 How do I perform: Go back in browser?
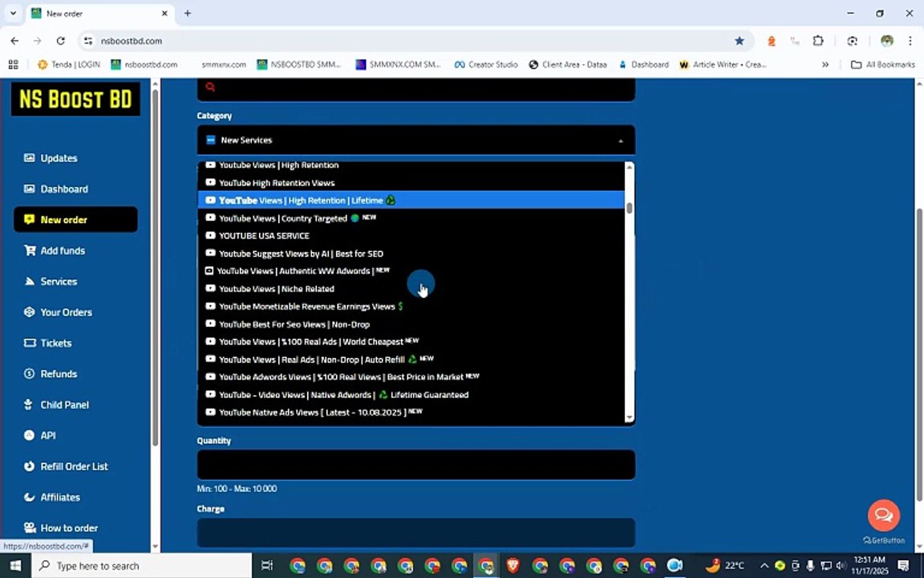pos(14,41)
